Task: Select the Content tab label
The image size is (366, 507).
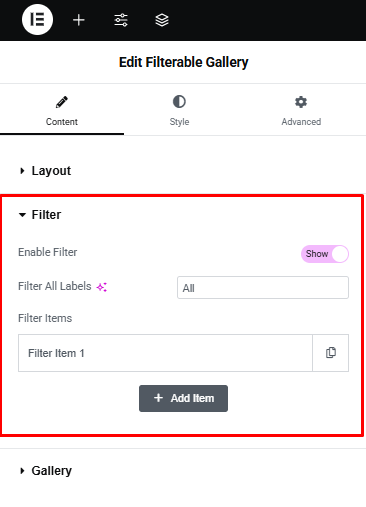Action: tap(62, 122)
